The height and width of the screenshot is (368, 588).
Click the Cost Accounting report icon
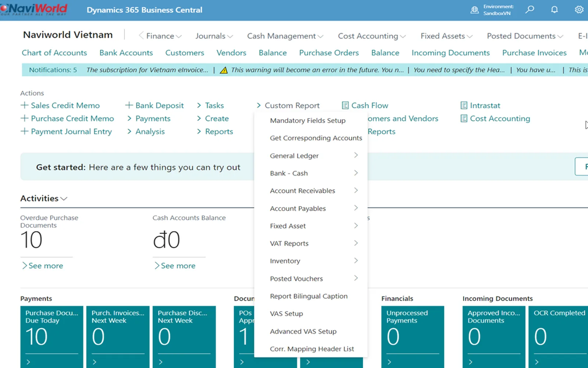tap(464, 118)
